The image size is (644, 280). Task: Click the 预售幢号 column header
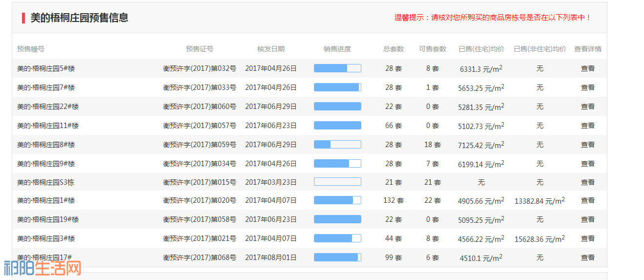tap(31, 49)
